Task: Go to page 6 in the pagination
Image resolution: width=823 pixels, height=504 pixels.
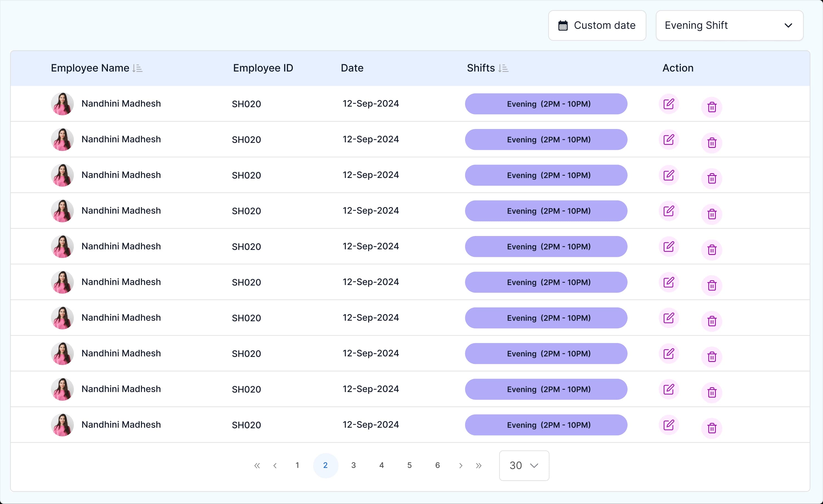Action: click(437, 465)
